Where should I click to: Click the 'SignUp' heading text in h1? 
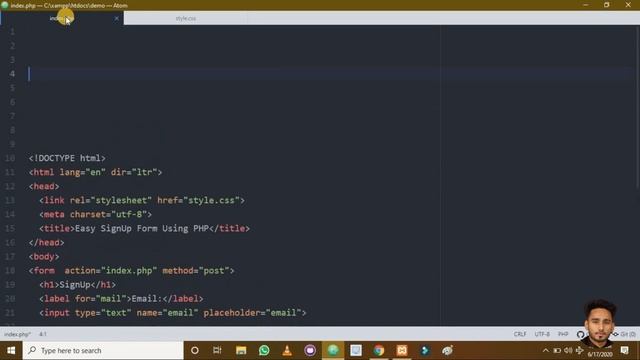pyautogui.click(x=75, y=285)
